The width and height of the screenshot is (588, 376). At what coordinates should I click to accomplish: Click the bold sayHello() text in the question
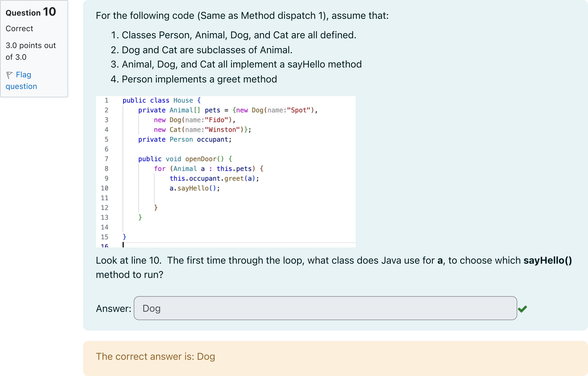point(547,260)
